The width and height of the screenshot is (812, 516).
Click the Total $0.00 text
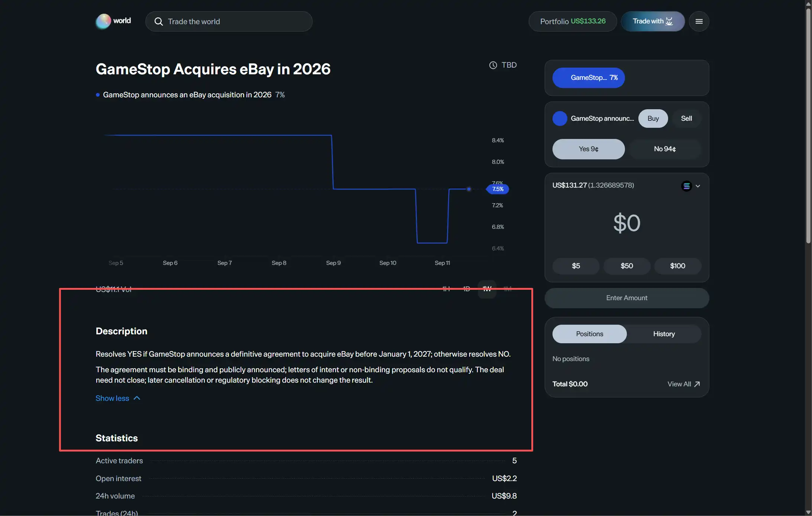click(x=570, y=384)
